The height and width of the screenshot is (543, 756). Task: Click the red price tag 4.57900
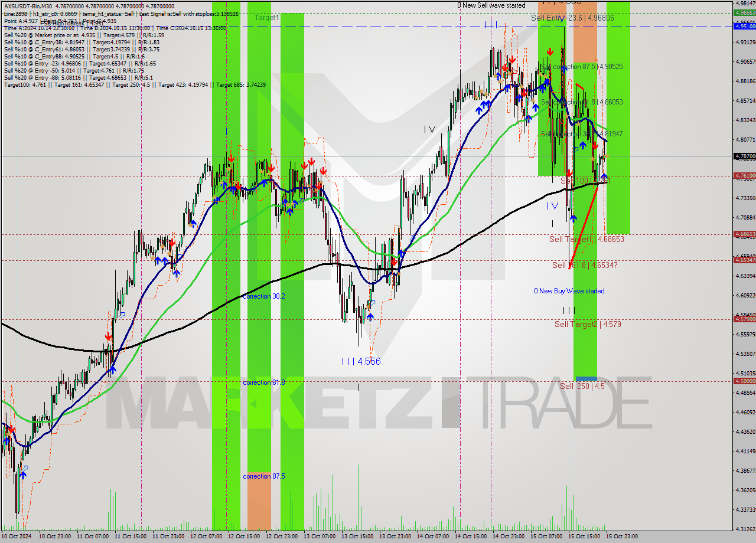click(x=744, y=319)
